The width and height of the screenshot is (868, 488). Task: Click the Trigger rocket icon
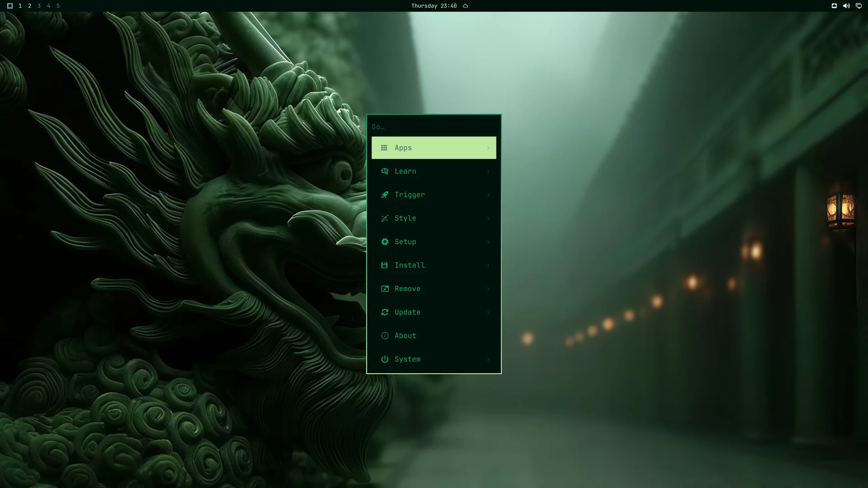[x=385, y=195]
